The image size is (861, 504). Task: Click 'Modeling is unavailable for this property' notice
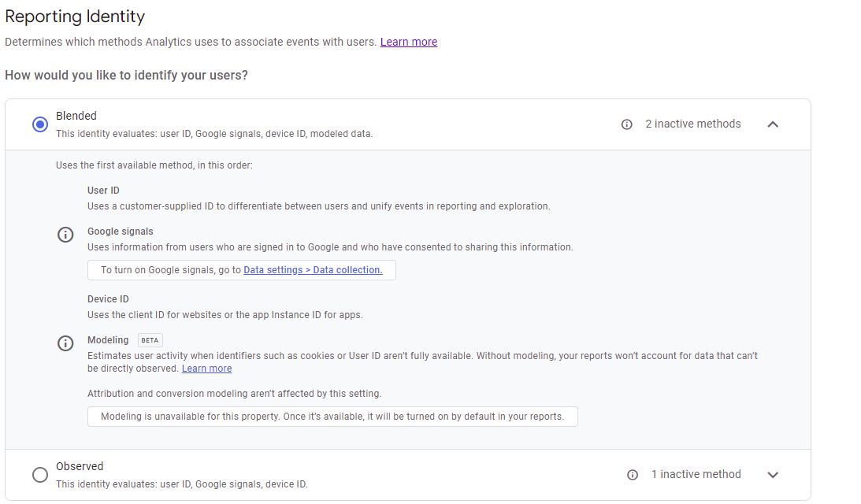332,417
